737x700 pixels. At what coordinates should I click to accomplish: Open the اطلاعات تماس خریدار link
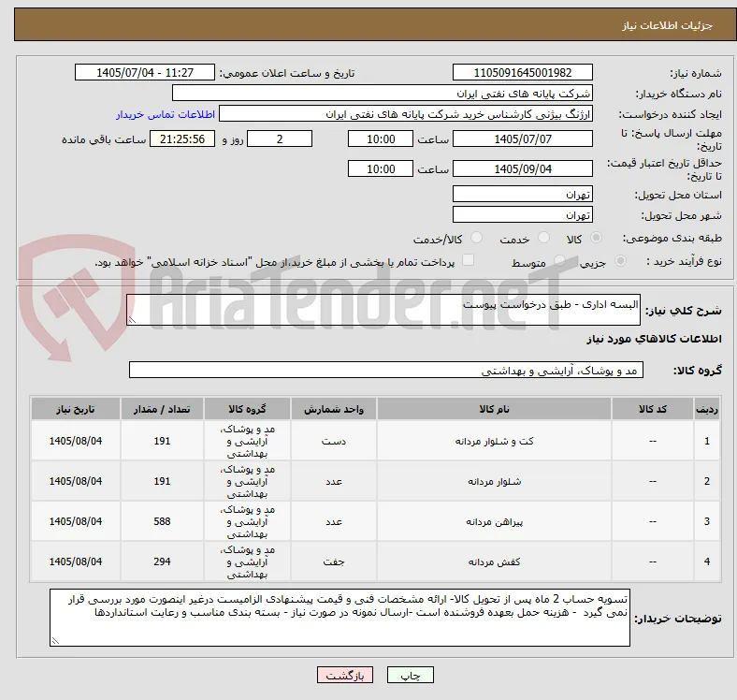click(x=166, y=114)
